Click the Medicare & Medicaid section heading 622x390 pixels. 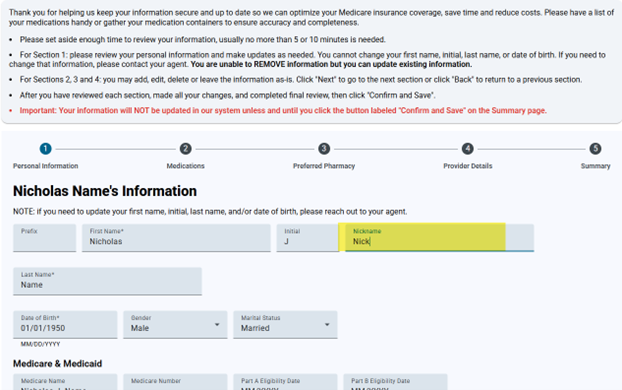point(58,363)
